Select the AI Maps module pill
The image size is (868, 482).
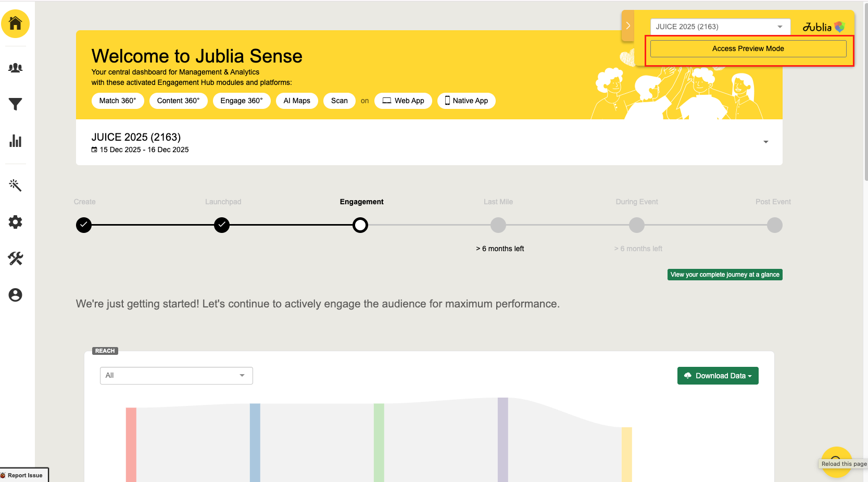pos(297,101)
